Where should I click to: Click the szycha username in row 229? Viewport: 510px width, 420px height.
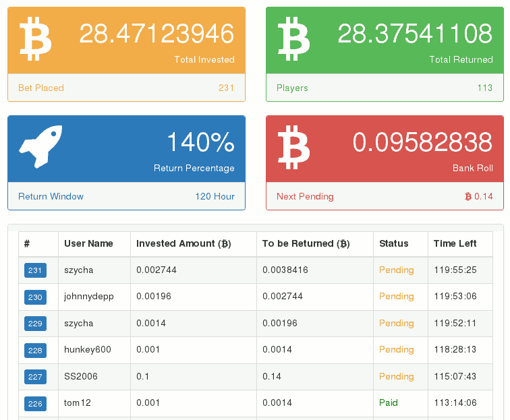(x=79, y=324)
